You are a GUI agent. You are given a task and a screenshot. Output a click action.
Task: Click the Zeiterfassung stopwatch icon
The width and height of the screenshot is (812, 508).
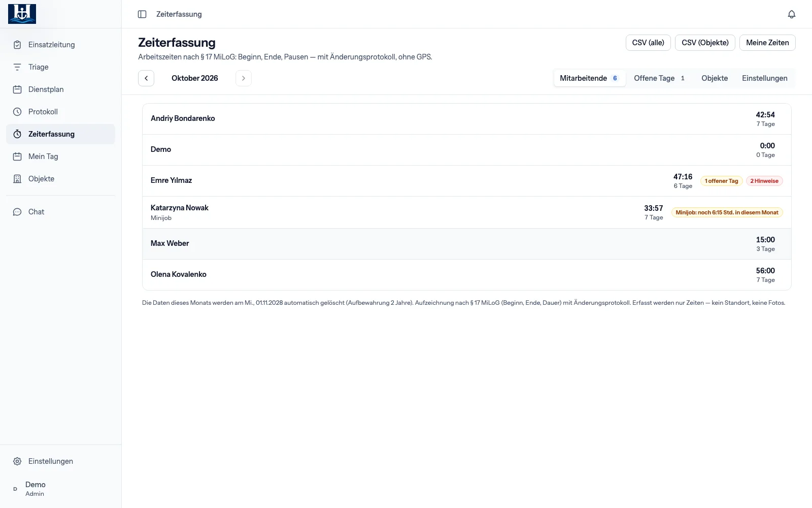point(17,134)
